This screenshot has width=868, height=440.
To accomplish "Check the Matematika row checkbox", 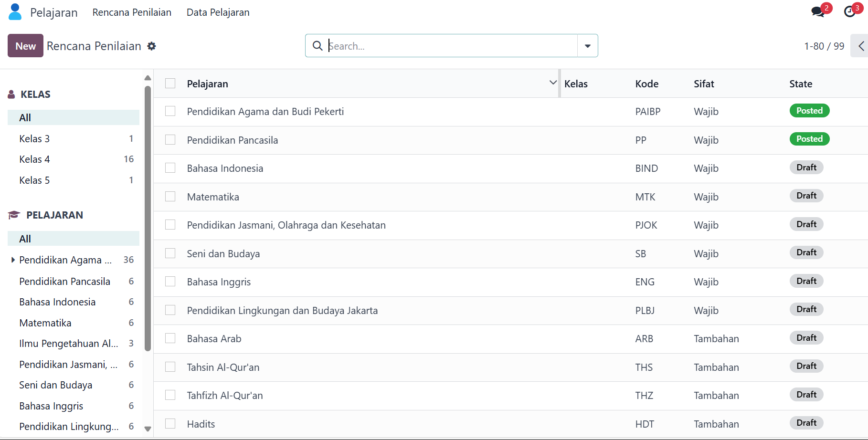I will click(x=170, y=197).
